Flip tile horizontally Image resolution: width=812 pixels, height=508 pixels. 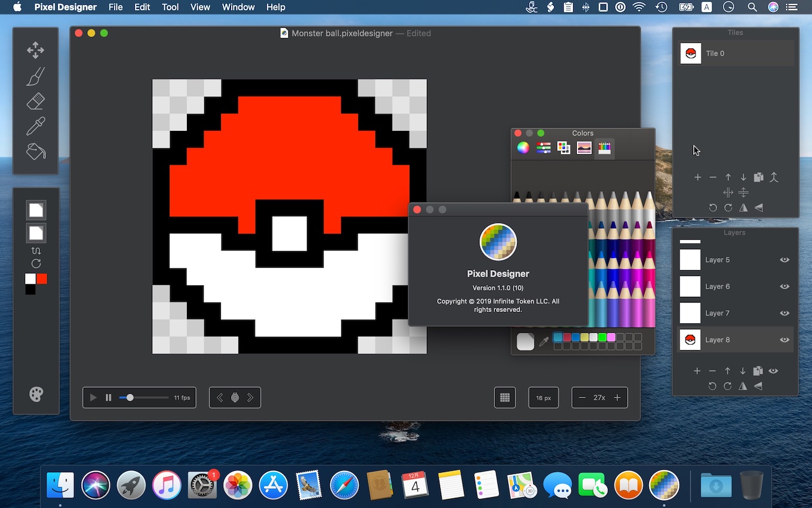coord(743,208)
